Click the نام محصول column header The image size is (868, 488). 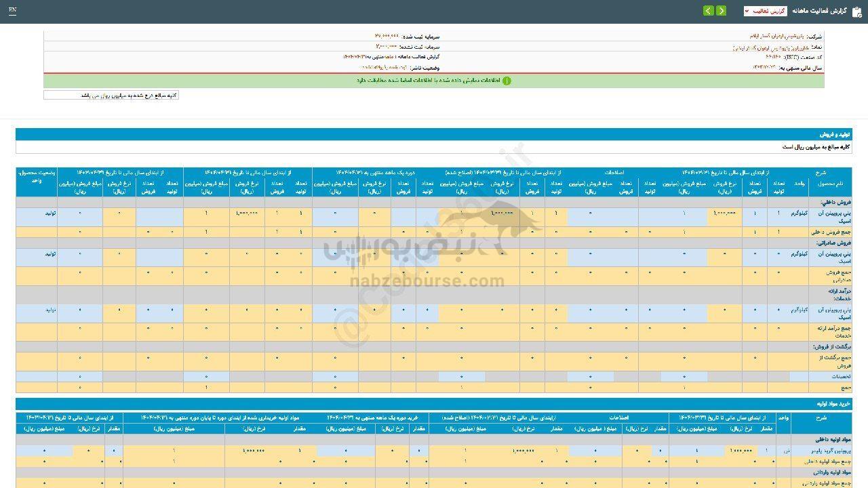pyautogui.click(x=830, y=184)
